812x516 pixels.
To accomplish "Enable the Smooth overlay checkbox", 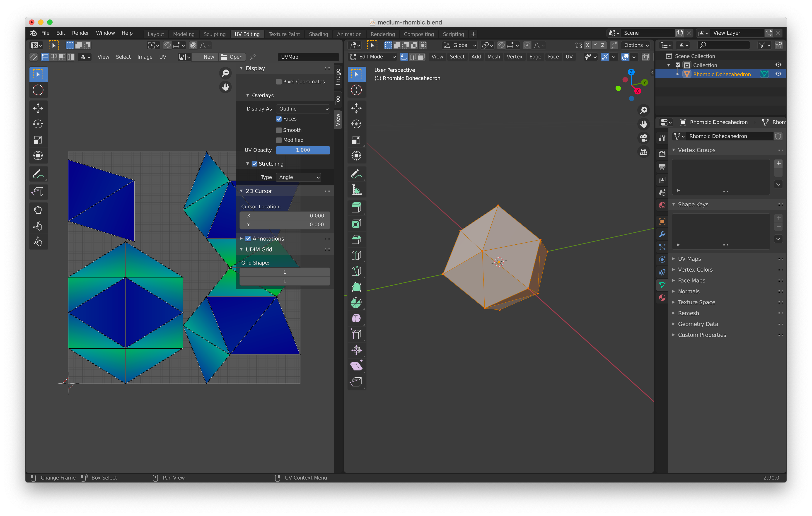I will (279, 130).
